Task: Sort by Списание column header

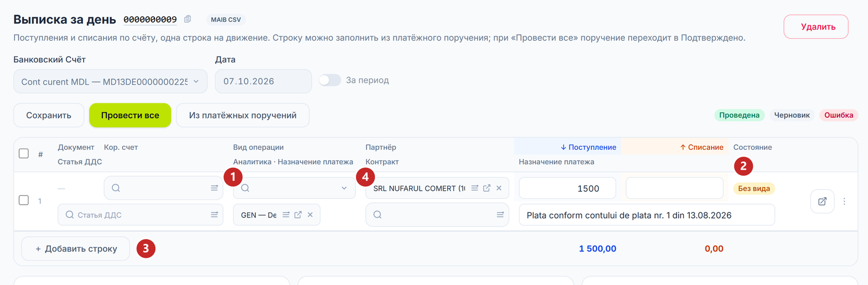Action: [701, 147]
